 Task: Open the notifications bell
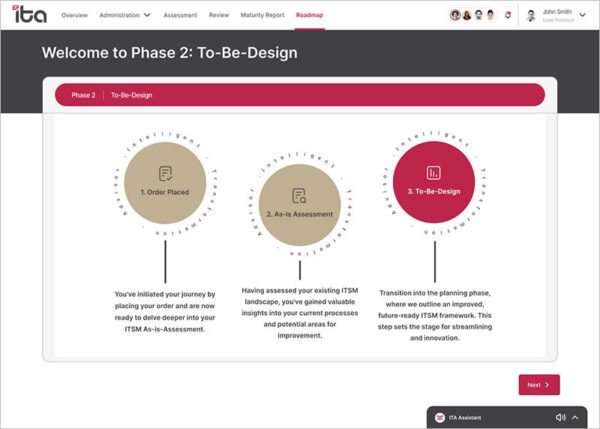pyautogui.click(x=508, y=16)
